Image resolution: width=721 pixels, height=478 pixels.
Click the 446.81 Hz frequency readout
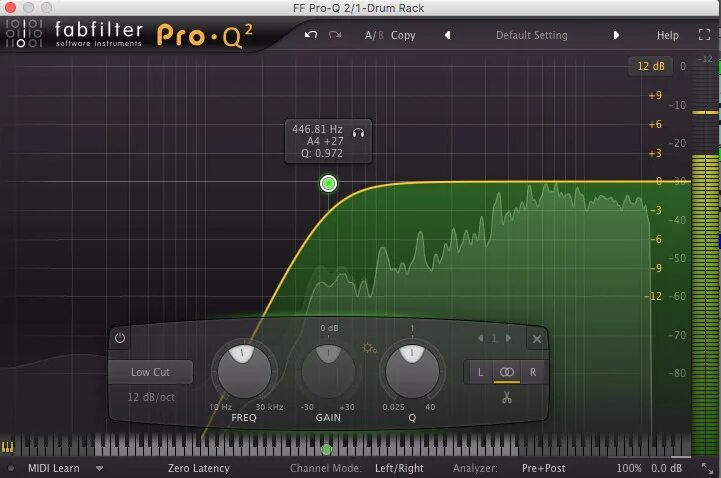coord(317,129)
